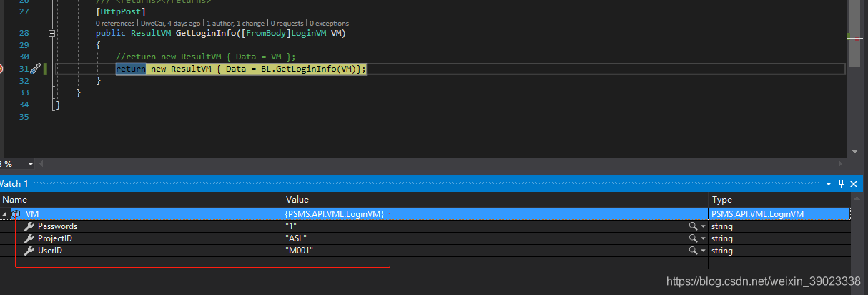Viewport: 868px width, 295px height.
Task: Open text visualizer magnifier for ProjectID value
Action: 692,238
